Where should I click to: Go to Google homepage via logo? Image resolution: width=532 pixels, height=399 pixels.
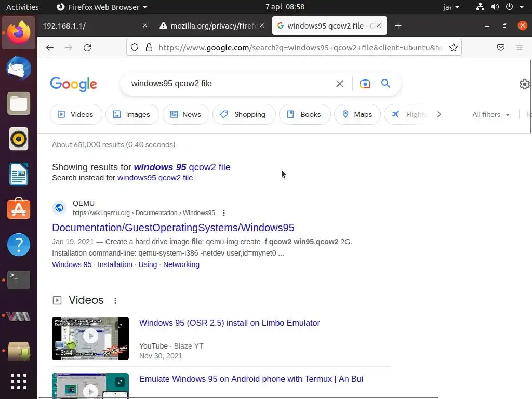74,84
